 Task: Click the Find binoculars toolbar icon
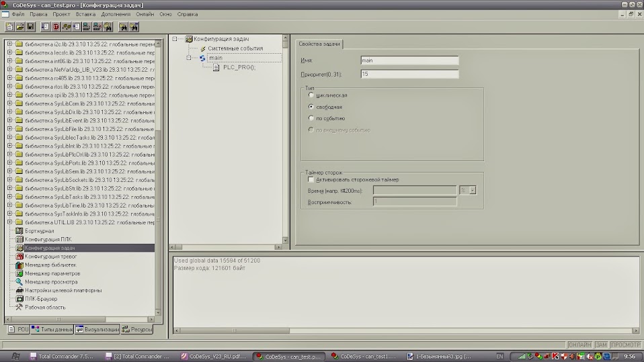coord(123,27)
